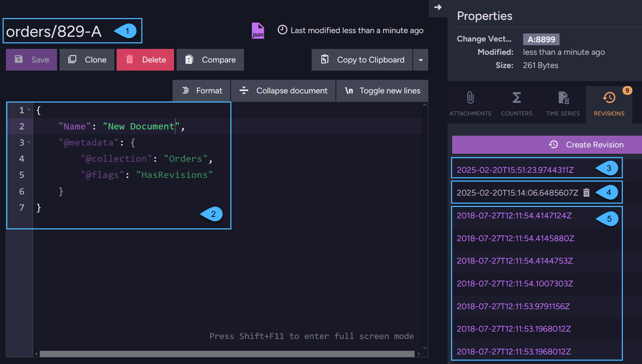Copy document to Clipboard

pyautogui.click(x=362, y=60)
